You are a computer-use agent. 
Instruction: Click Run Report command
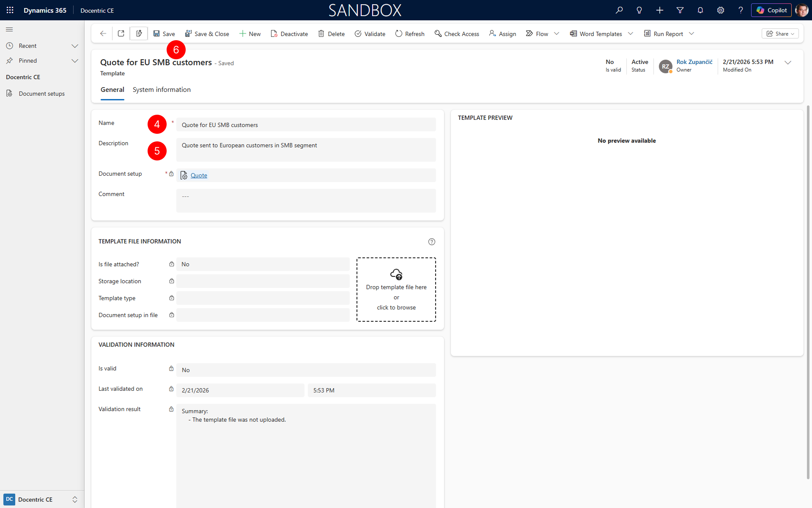pyautogui.click(x=664, y=33)
